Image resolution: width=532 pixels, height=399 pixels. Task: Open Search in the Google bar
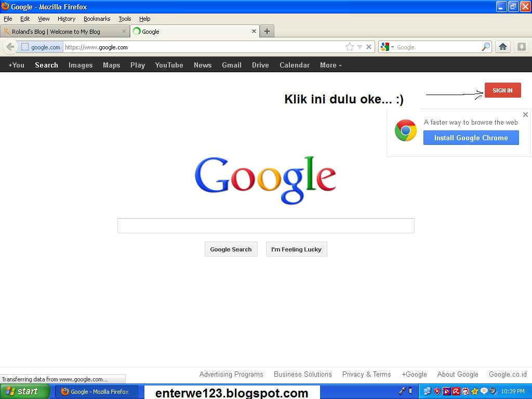coord(46,65)
